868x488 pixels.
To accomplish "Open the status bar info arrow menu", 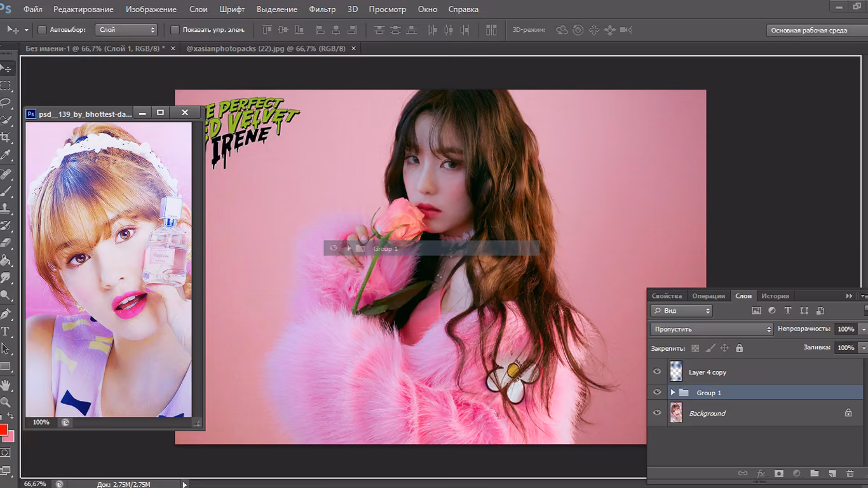I will (185, 484).
